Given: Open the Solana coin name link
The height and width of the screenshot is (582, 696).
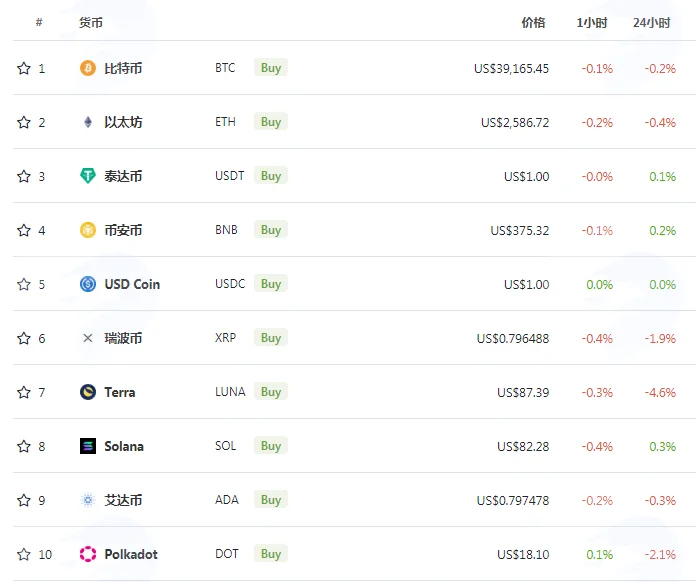Looking at the screenshot, I should (124, 446).
